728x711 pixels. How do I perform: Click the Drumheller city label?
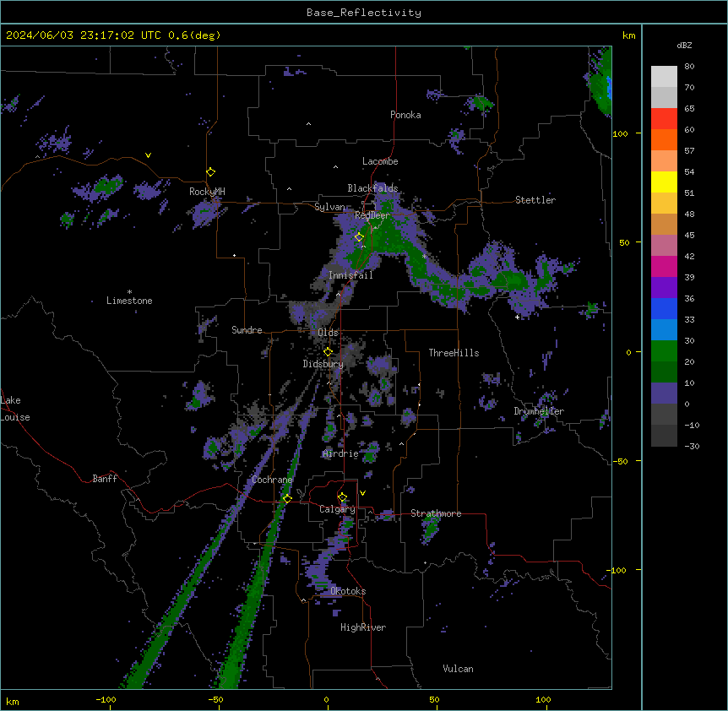[539, 411]
